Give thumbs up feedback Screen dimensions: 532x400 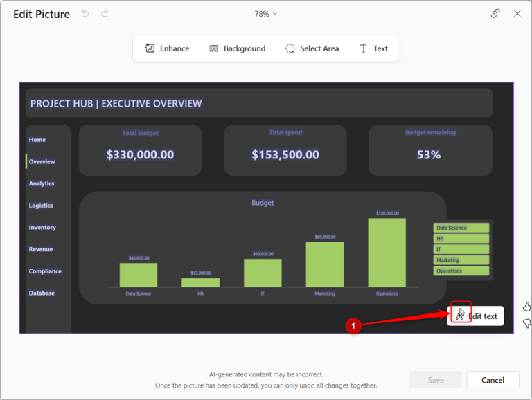click(526, 307)
